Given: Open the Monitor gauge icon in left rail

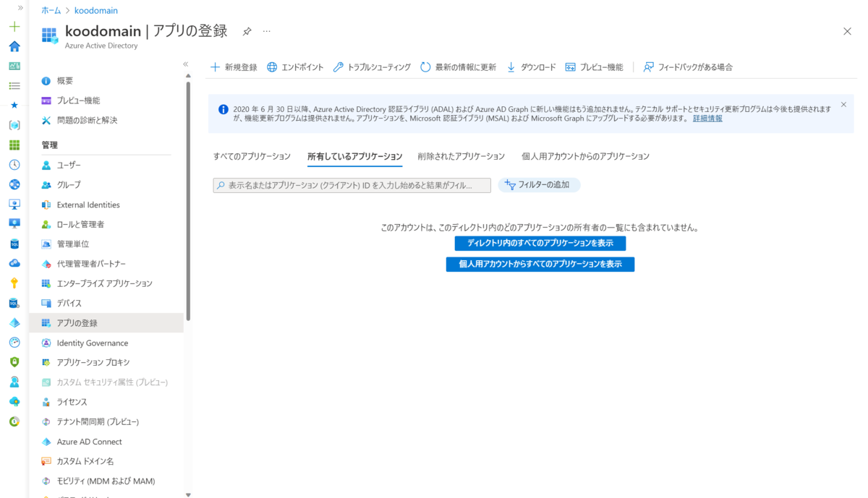Looking at the screenshot, I should coord(14,342).
